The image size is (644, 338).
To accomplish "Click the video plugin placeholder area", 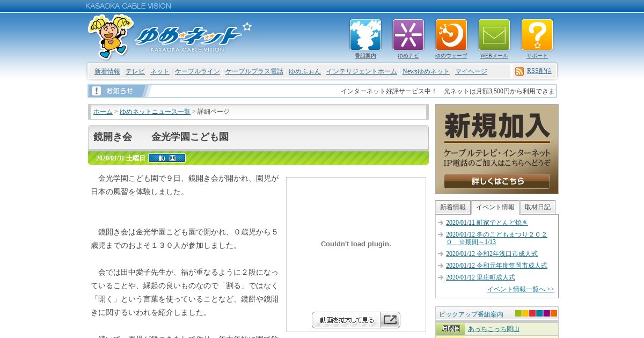I will 356,244.
